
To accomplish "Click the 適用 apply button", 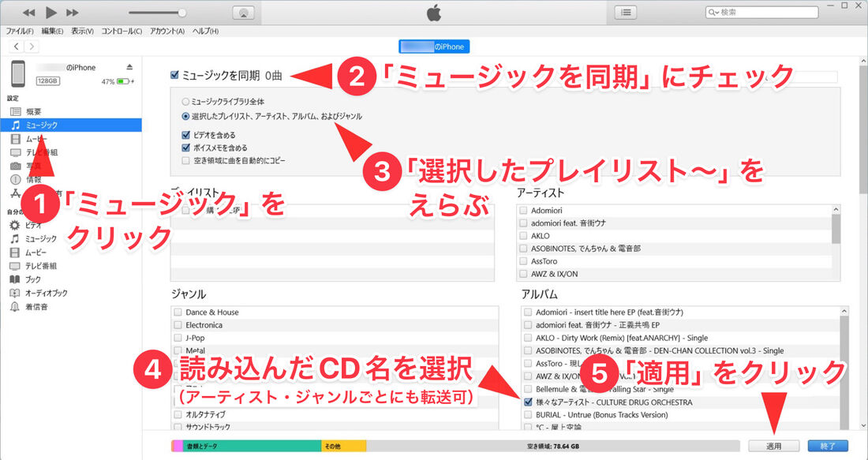I will coord(773,446).
